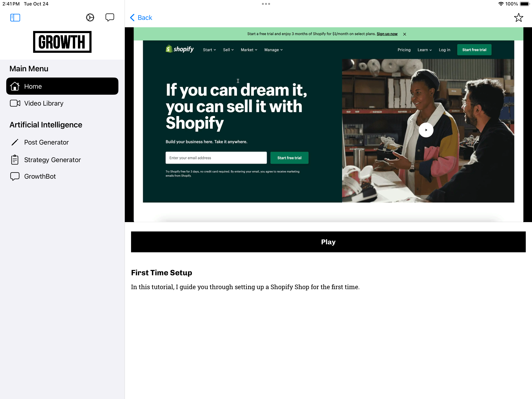
Task: Open GrowthBot
Action: pyautogui.click(x=62, y=176)
